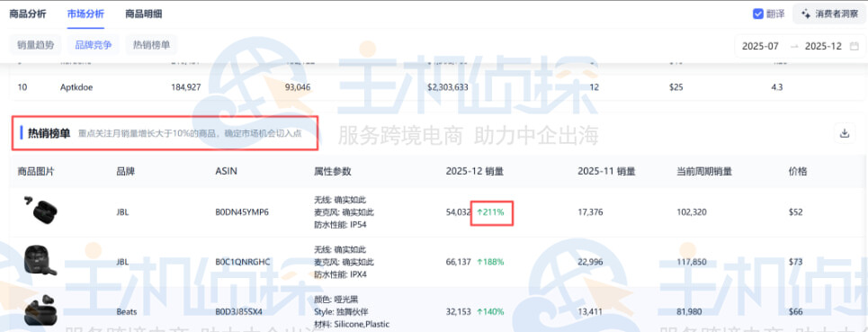Click the 13,411 November sales value
Image resolution: width=868 pixels, height=332 pixels.
pyautogui.click(x=590, y=311)
